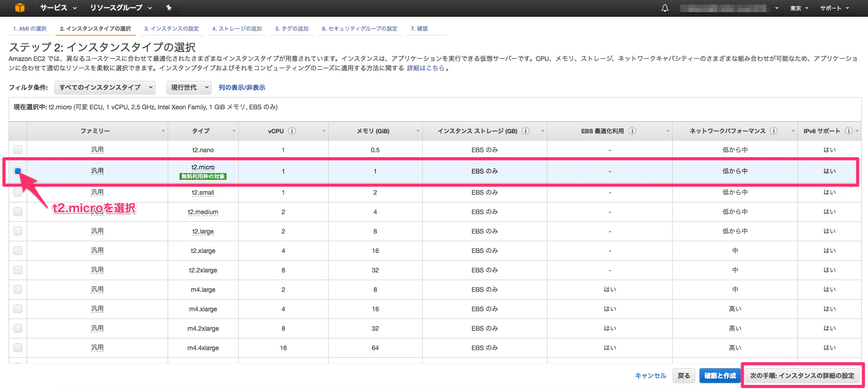868x389 pixels.
Task: Open すべてのインスタンスタイプ filter dropdown
Action: [105, 88]
